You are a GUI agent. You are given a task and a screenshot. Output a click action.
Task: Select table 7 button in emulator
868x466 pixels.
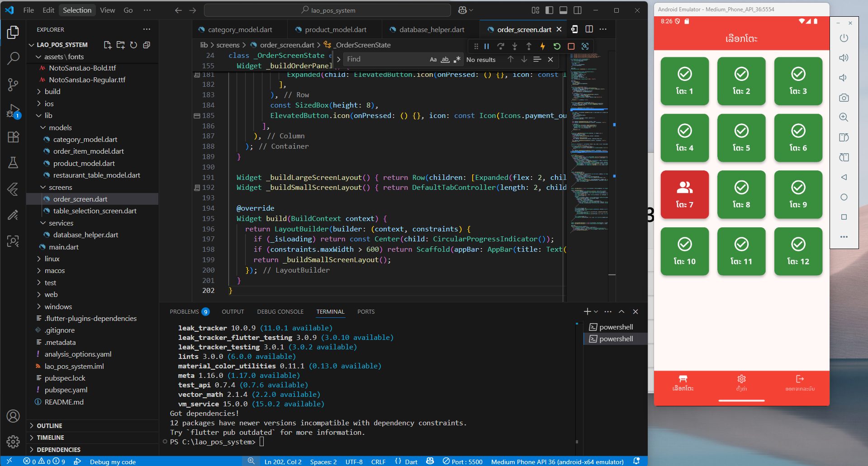pos(684,194)
